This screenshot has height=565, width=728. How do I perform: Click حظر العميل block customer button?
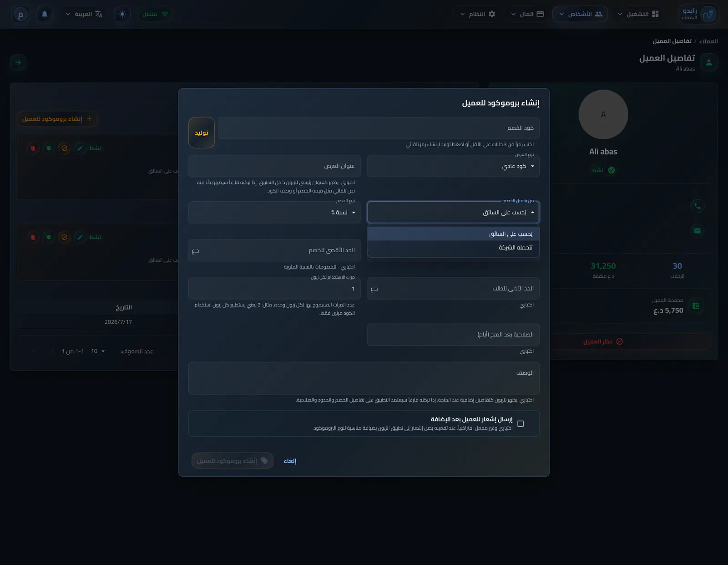pos(603,341)
